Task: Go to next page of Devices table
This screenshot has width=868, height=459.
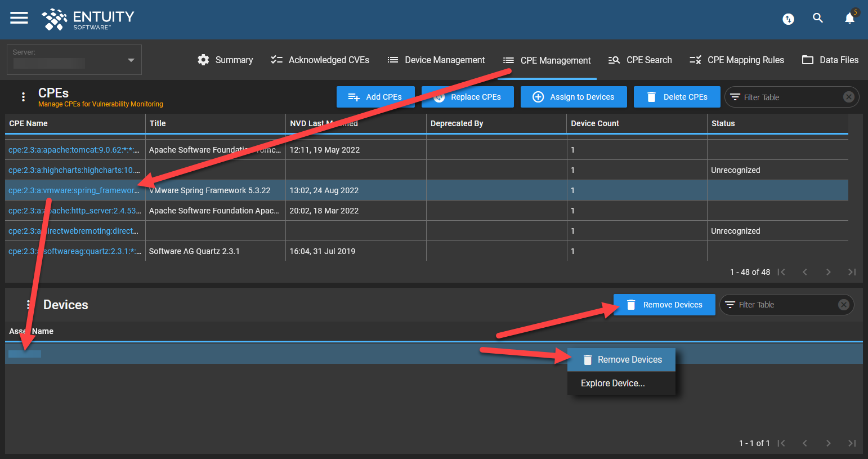Action: point(829,443)
